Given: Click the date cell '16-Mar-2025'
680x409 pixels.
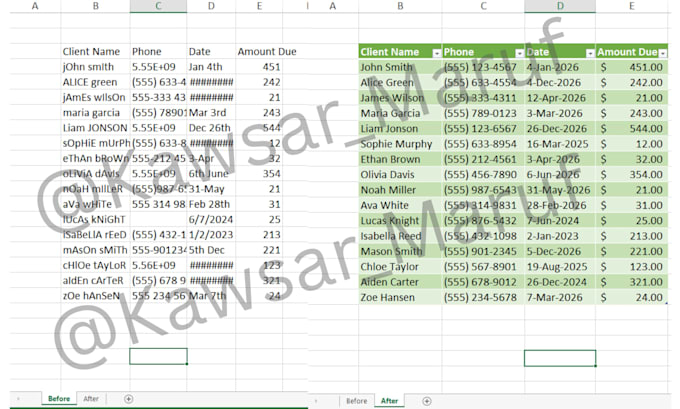Looking at the screenshot, I should pos(560,144).
